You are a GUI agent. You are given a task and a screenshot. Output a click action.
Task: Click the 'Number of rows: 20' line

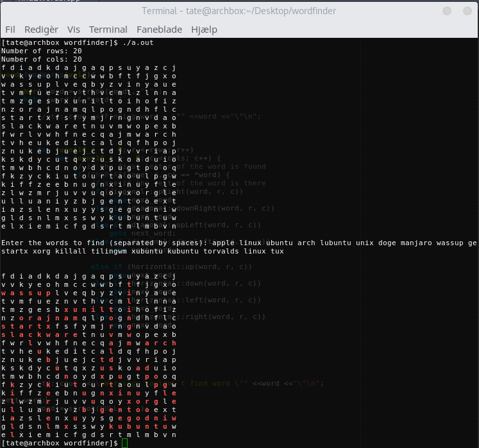[42, 51]
